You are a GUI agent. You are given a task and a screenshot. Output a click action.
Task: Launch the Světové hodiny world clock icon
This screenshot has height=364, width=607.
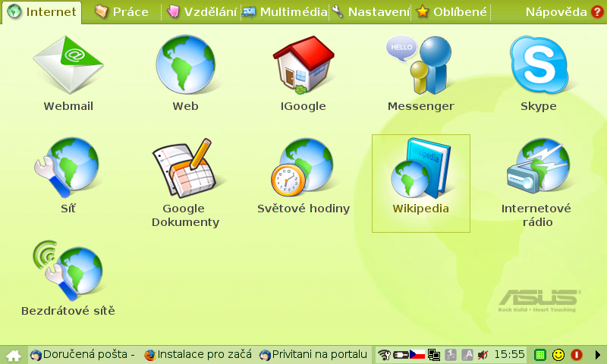tap(302, 167)
